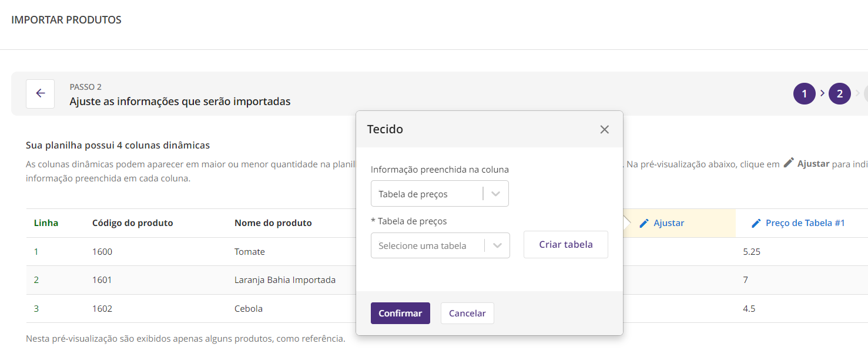Click product code 1601
The width and height of the screenshot is (868, 364).
coord(102,280)
